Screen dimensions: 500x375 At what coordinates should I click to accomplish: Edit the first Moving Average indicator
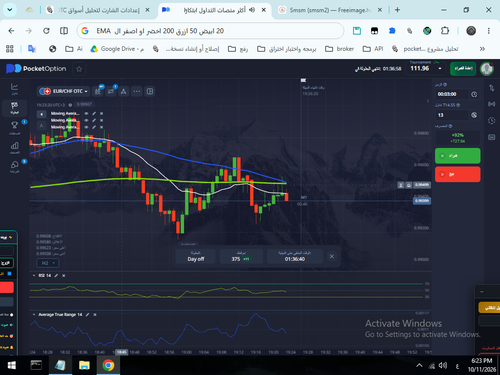94,113
